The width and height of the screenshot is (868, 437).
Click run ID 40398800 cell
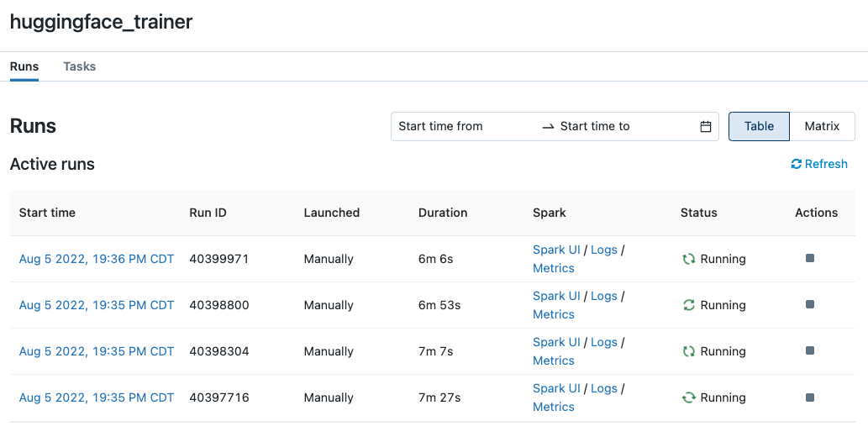(219, 305)
